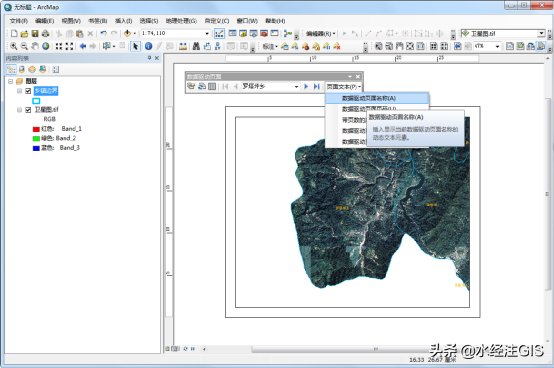Click the green Band_2 color swatch
The image size is (554, 368).
(x=36, y=139)
